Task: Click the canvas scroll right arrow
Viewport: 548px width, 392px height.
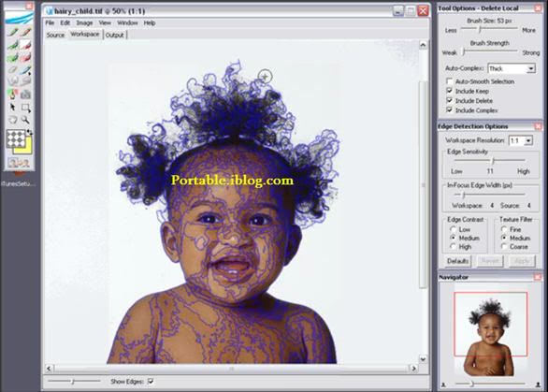Action: [413, 369]
